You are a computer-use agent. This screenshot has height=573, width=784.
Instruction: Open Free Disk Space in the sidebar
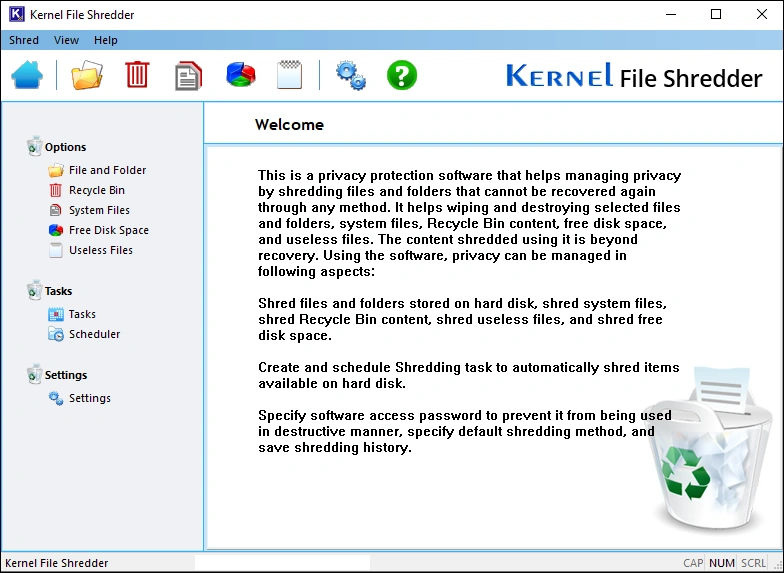(108, 230)
